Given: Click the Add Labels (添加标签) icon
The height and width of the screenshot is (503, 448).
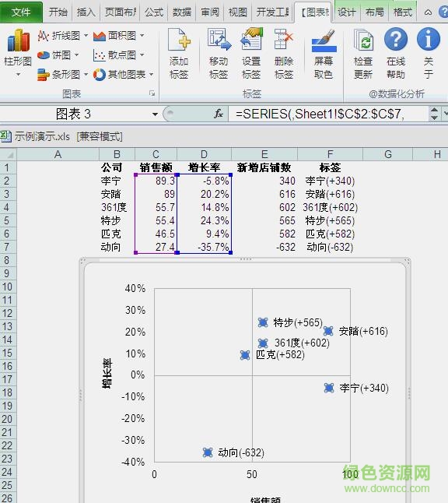Looking at the screenshot, I should 179,40.
